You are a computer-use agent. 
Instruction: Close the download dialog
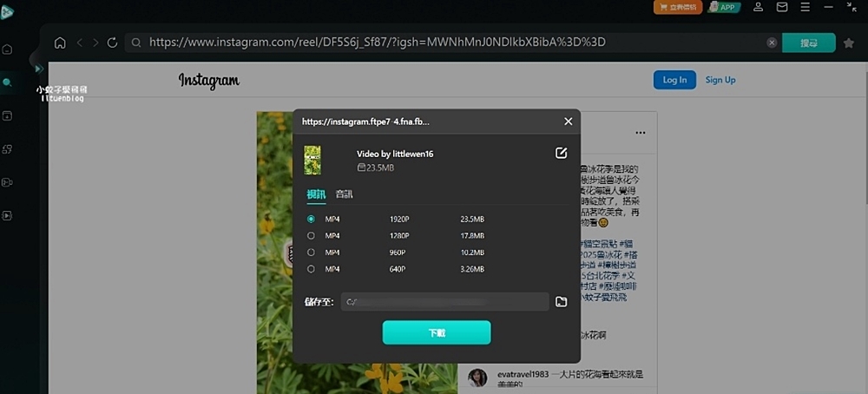coord(568,121)
